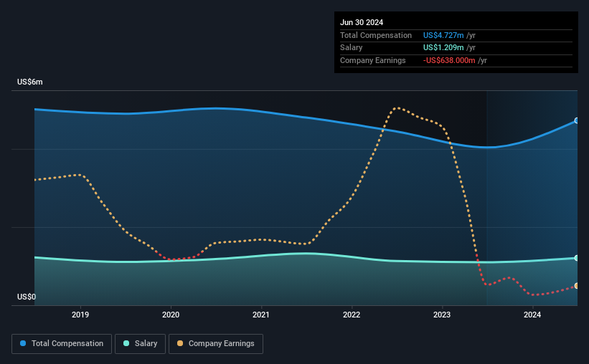Click the US$4.727m total compensation value
Screen dimensions: 589x364
pyautogui.click(x=443, y=35)
